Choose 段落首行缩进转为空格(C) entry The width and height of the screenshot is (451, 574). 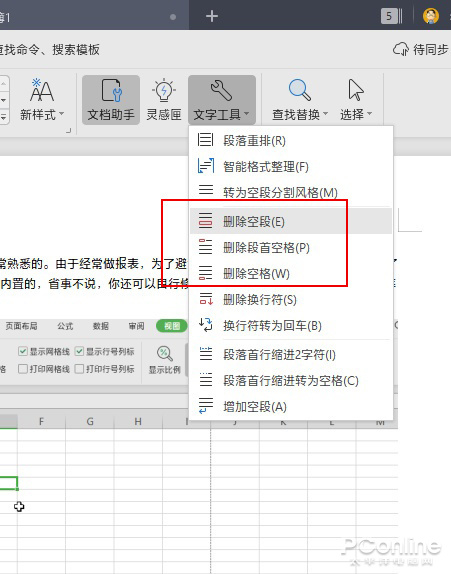(x=291, y=380)
